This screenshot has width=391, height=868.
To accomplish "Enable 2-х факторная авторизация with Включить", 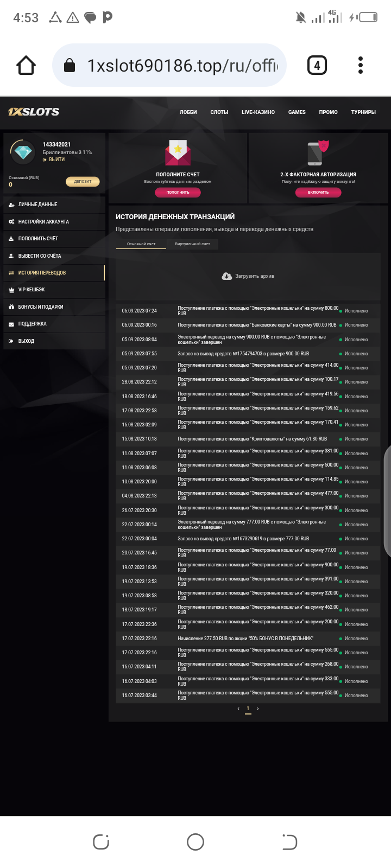I will [318, 192].
